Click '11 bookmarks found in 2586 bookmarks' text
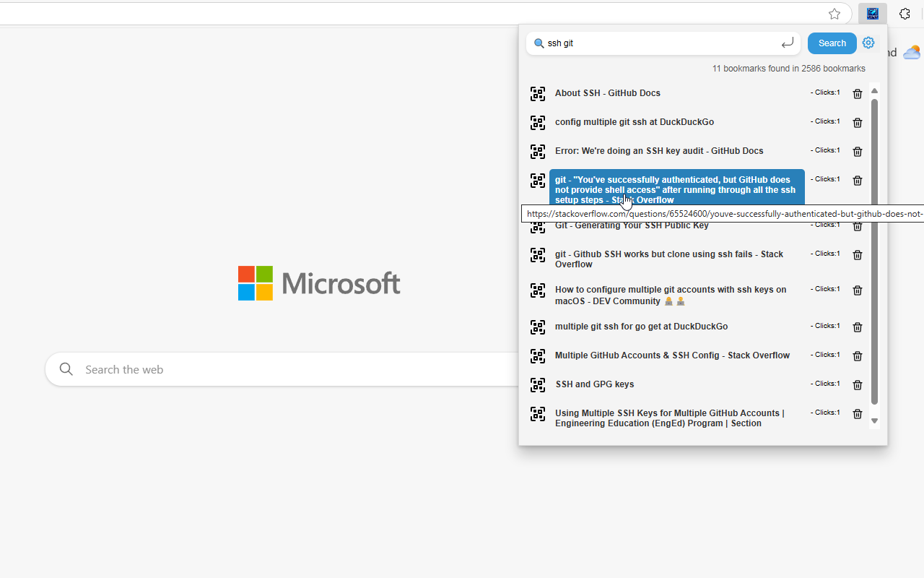Image resolution: width=924 pixels, height=578 pixels. pyautogui.click(x=788, y=69)
